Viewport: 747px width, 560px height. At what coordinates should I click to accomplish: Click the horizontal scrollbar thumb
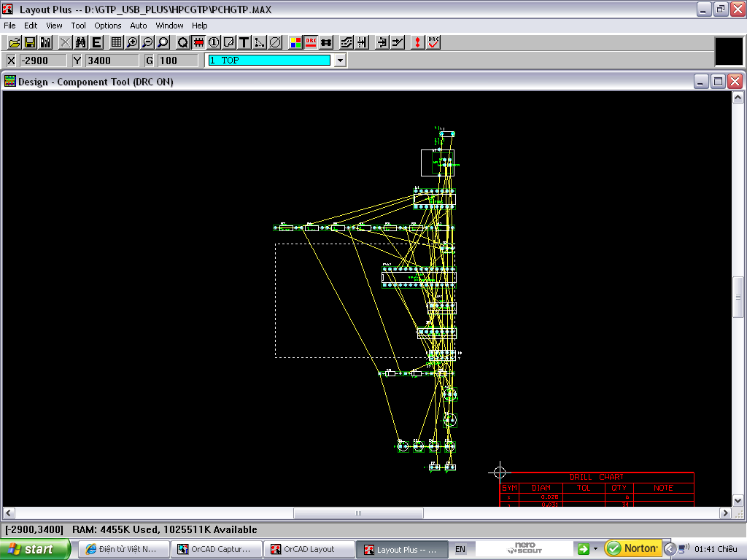(x=358, y=513)
